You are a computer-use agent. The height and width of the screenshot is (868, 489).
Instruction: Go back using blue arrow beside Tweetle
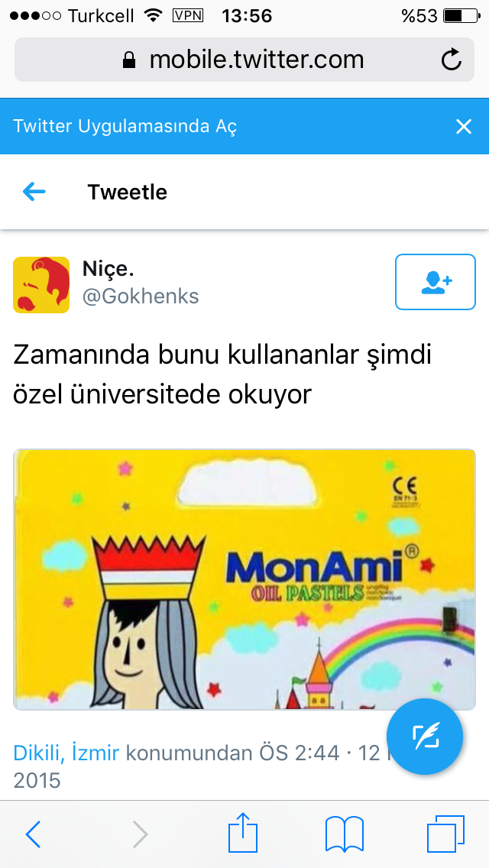[x=34, y=192]
